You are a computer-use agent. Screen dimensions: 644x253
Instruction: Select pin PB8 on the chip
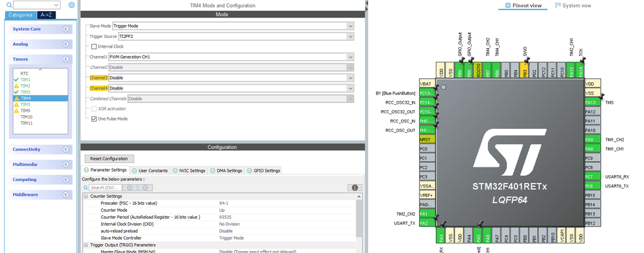pos(469,71)
